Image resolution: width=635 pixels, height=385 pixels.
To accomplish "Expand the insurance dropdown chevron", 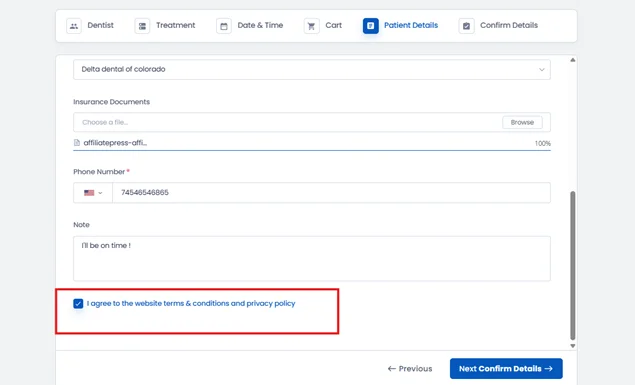I will [x=541, y=70].
